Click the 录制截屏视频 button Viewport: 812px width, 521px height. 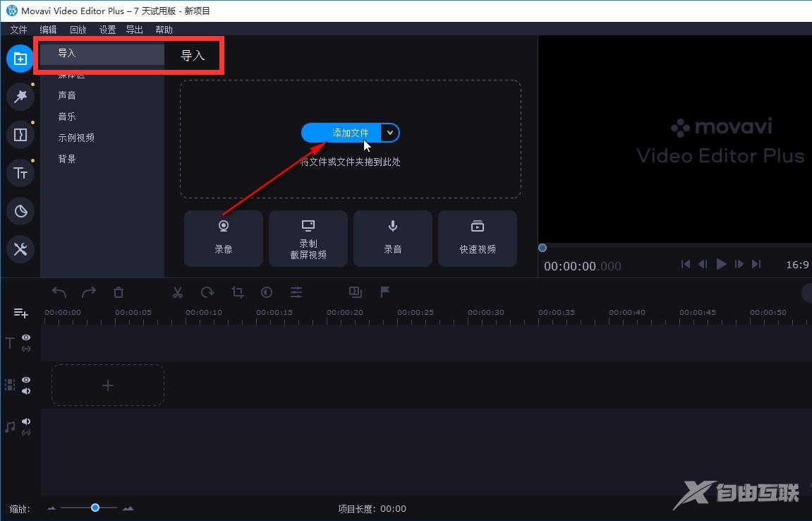pyautogui.click(x=308, y=239)
